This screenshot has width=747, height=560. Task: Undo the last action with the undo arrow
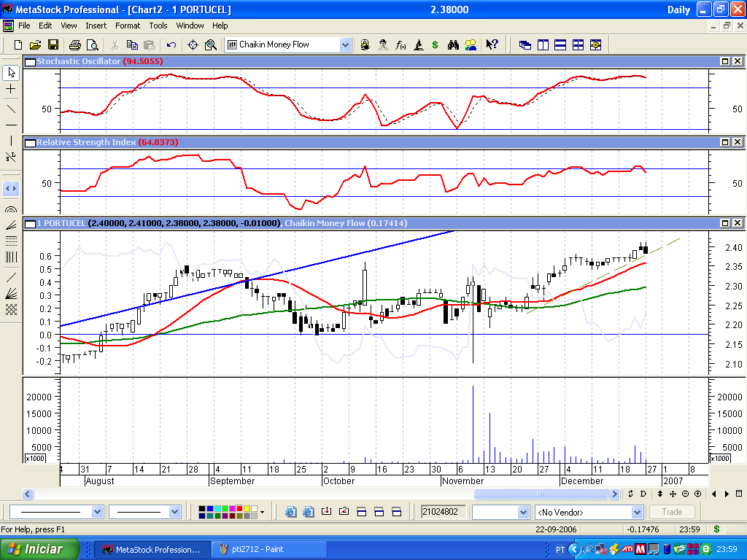coord(171,44)
